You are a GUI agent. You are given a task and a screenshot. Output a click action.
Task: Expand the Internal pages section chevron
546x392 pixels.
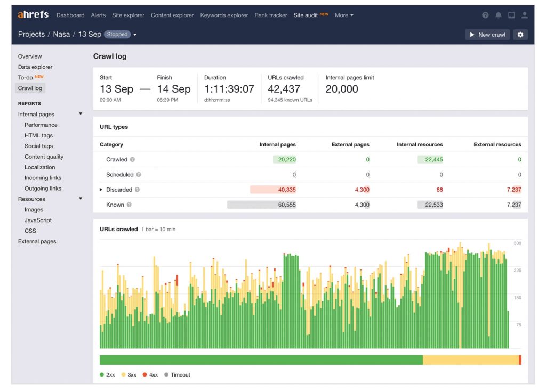click(x=81, y=113)
